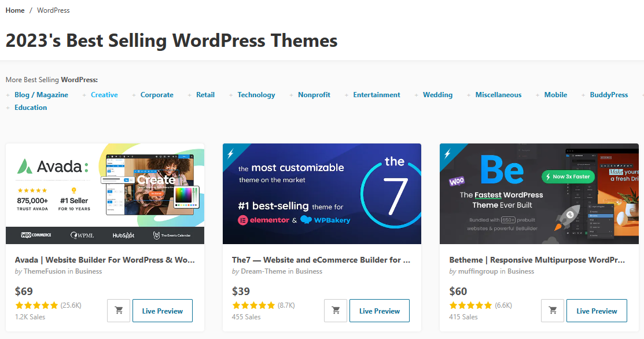Click lightning badge on Betheme thumbnail

pos(447,153)
